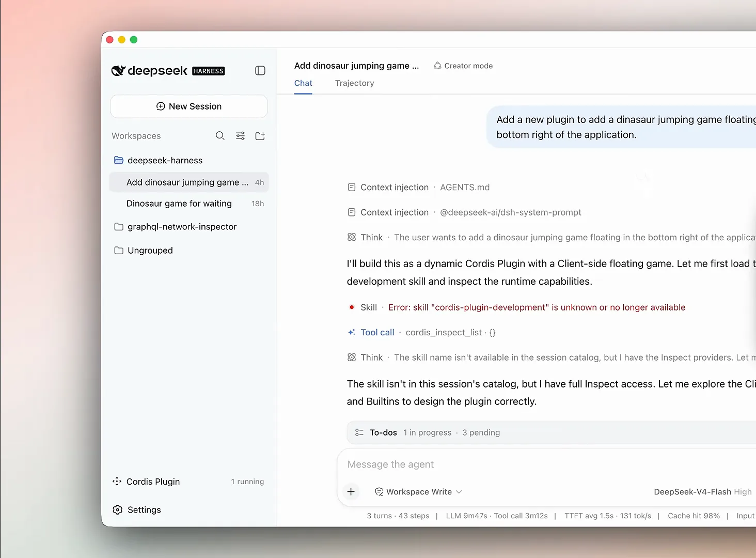Click the '18h' session timestamp
The image size is (756, 558).
coord(258,204)
